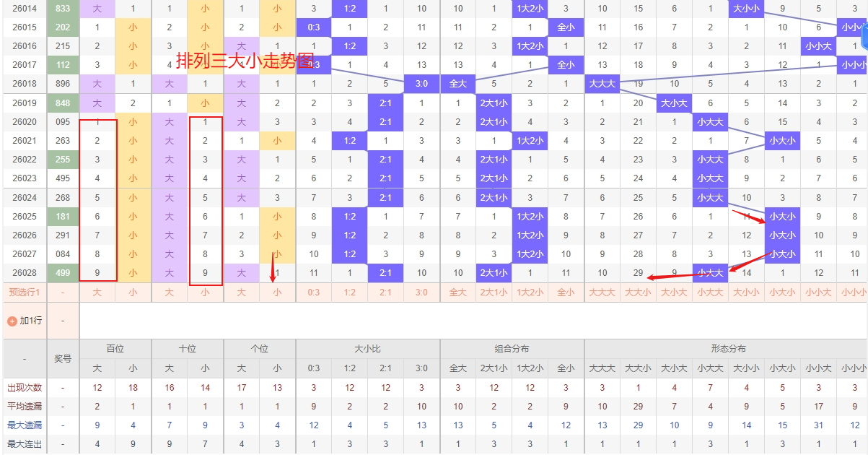This screenshot has height=455, width=868.
Task: Pick 2大1小 in the 预选行1 prediction row
Action: 494,292
